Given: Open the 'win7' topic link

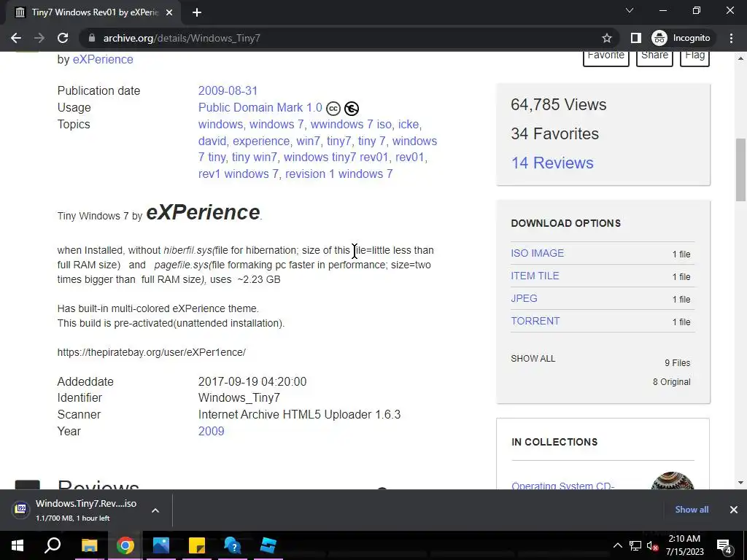Looking at the screenshot, I should pos(309,141).
